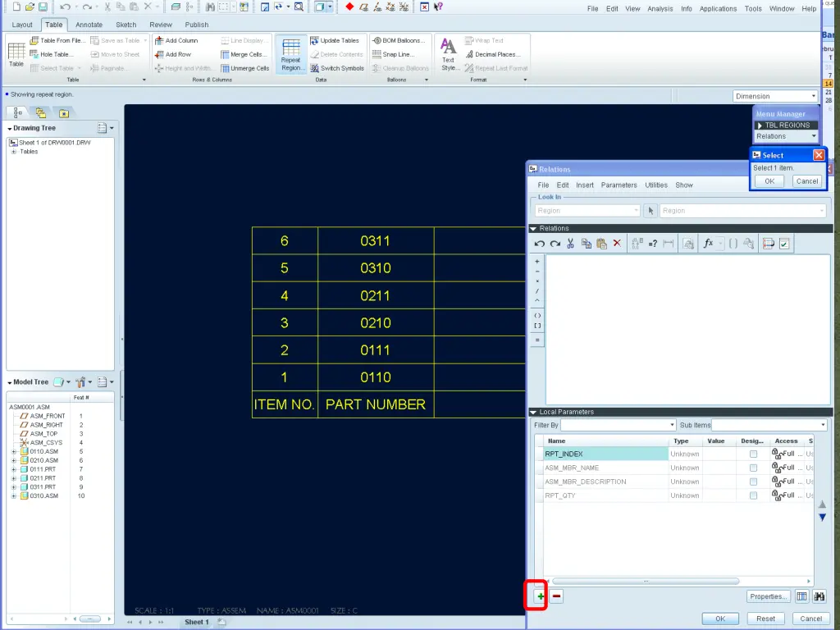Click Switch Symbols in Data group
Viewport: 840px width, 630px height.
pyautogui.click(x=337, y=68)
